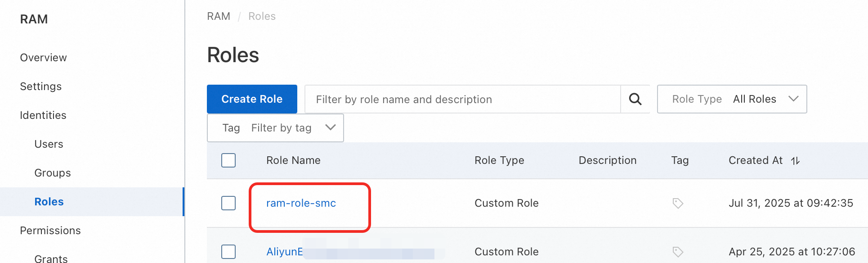This screenshot has height=263, width=868.
Task: Navigate to Groups in sidebar
Action: click(x=52, y=173)
